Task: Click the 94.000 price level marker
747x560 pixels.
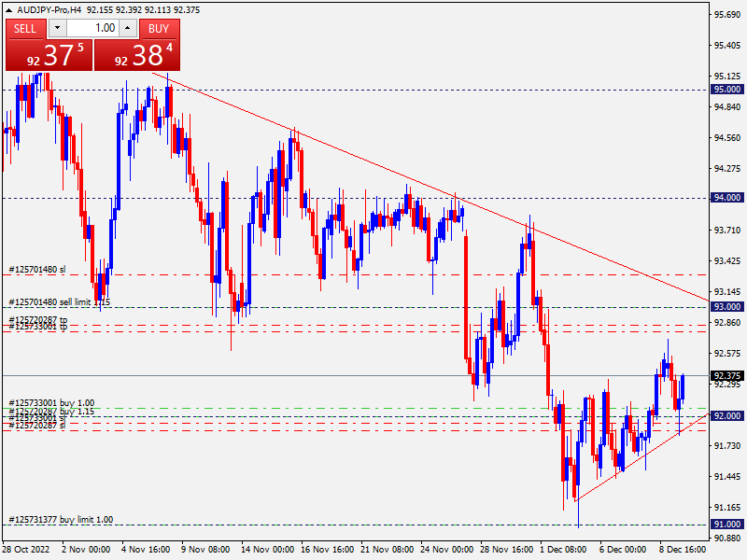Action: click(726, 198)
